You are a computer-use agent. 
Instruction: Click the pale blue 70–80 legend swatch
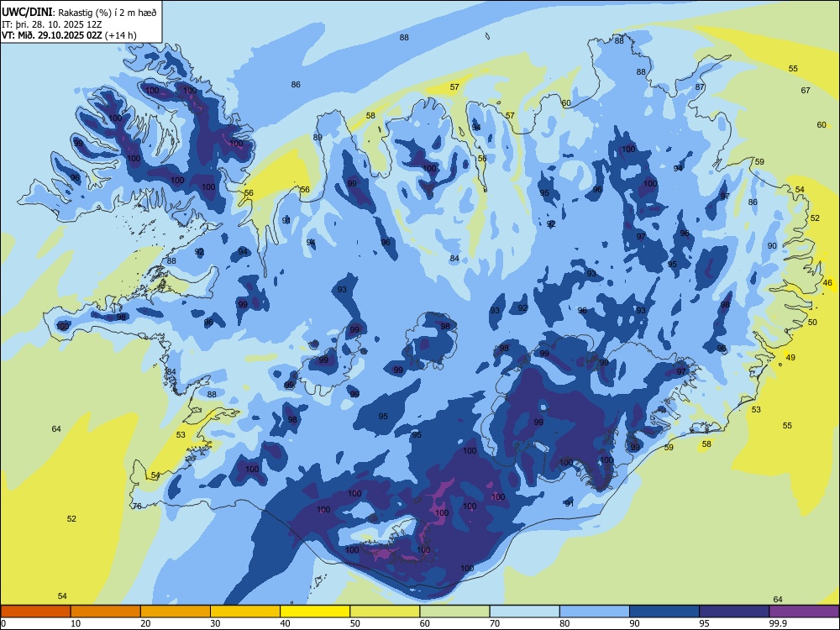[x=524, y=612]
